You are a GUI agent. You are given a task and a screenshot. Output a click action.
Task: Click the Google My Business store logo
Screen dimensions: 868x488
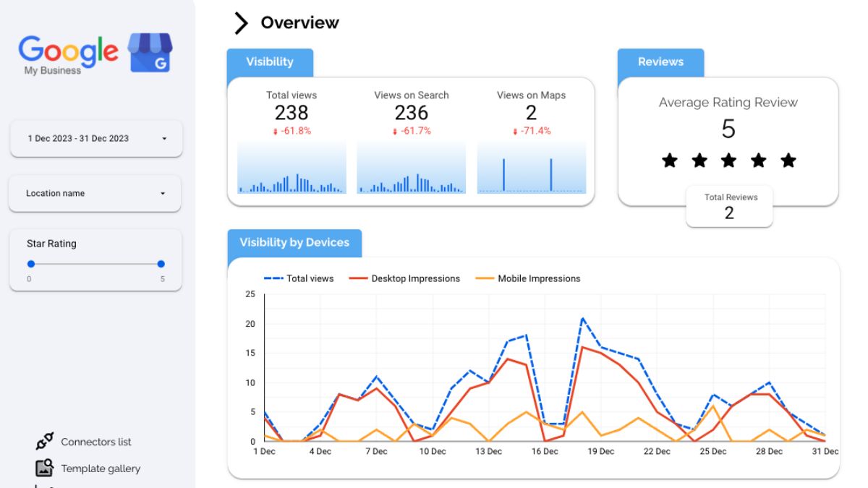click(x=152, y=52)
